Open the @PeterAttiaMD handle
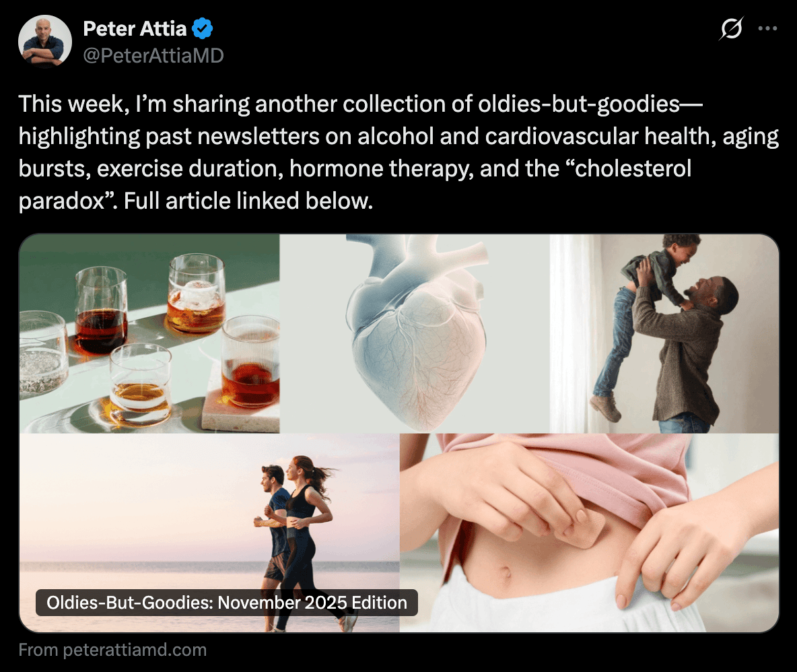The width and height of the screenshot is (797, 672). (153, 56)
